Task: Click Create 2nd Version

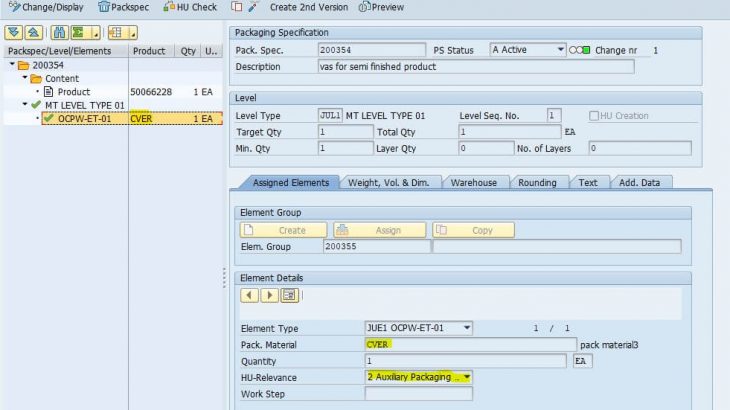Action: (x=309, y=7)
